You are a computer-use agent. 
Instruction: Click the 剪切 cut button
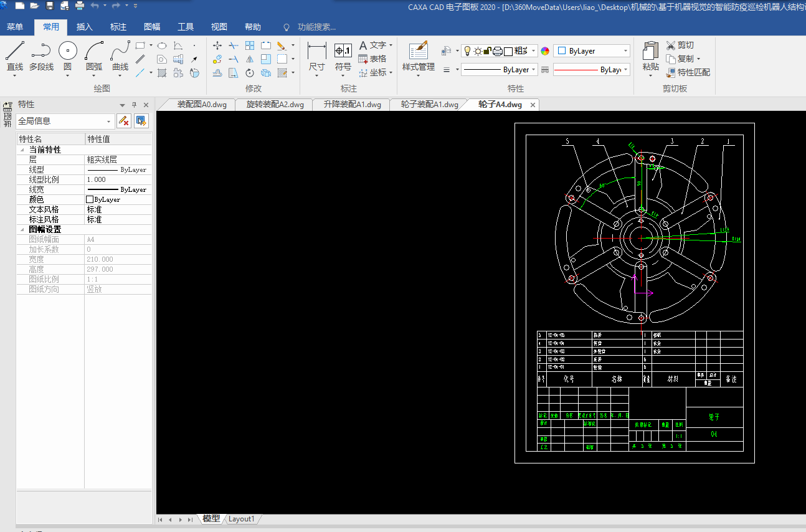coord(680,45)
